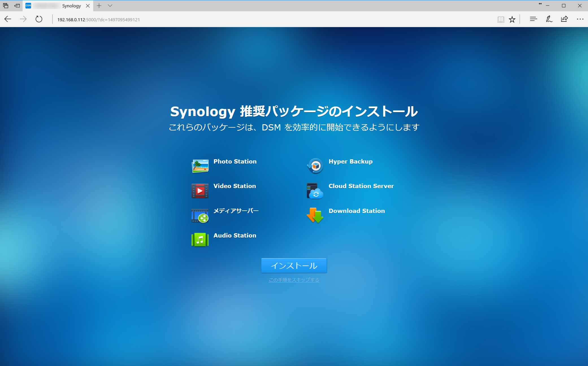Click the Download Station arrows icon
This screenshot has height=366, width=588.
point(315,215)
